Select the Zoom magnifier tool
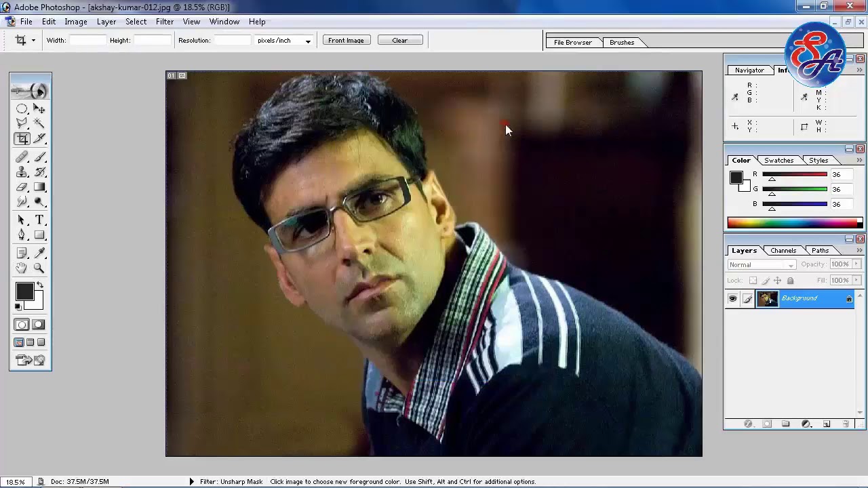The height and width of the screenshot is (488, 868). [39, 268]
